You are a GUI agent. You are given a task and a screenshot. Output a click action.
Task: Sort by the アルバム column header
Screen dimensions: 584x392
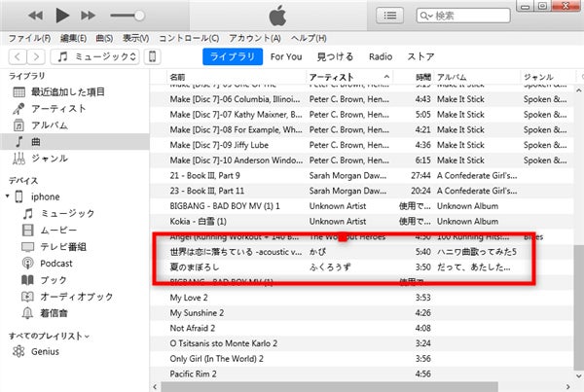coord(477,77)
